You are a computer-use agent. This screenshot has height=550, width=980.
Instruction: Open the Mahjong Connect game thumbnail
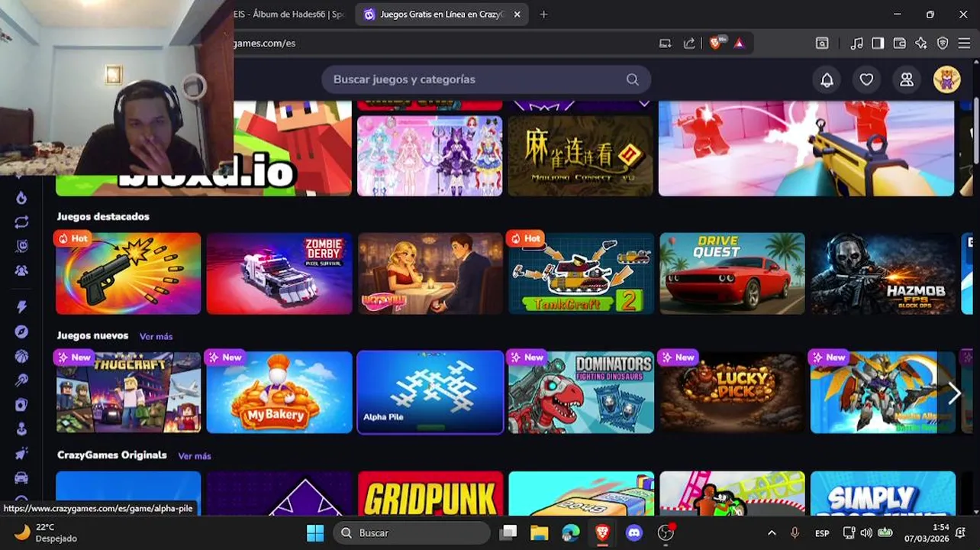coord(582,156)
